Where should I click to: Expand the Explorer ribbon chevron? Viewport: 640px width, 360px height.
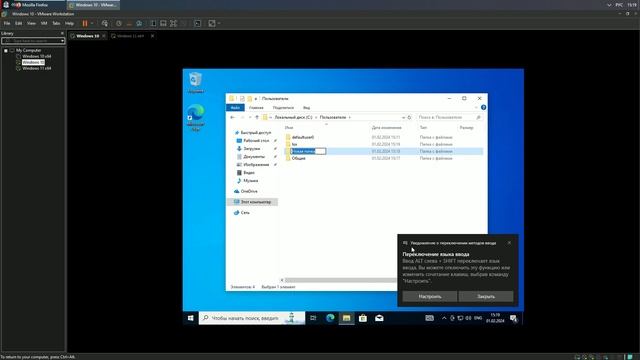[476, 108]
